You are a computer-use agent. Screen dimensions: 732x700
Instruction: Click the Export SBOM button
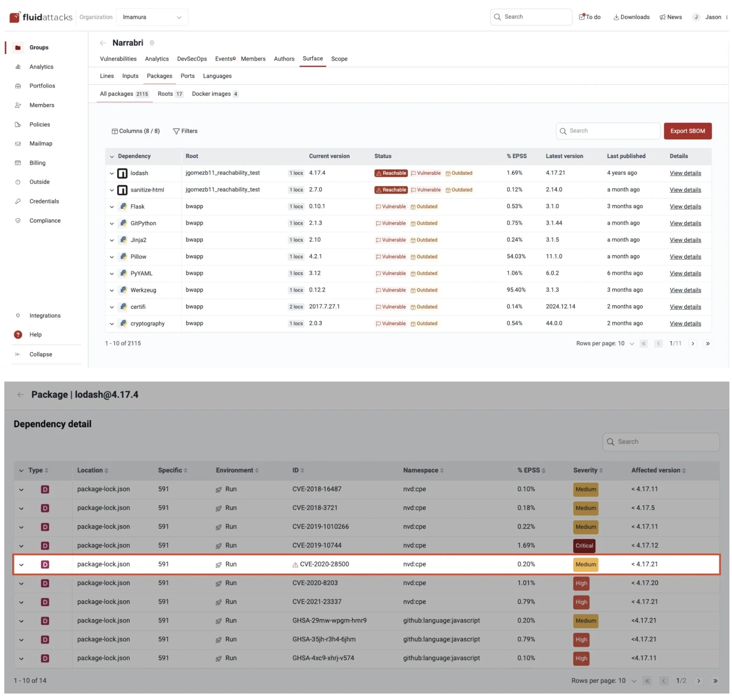(687, 131)
